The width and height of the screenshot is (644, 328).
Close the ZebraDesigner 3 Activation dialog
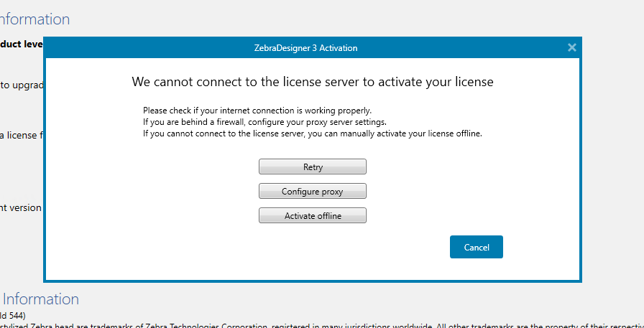point(572,47)
